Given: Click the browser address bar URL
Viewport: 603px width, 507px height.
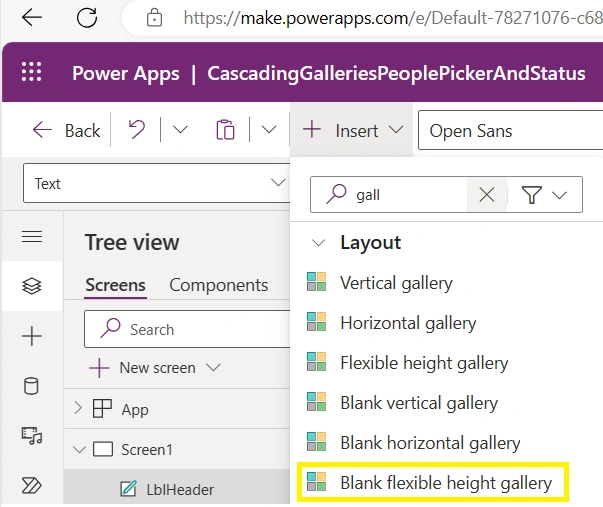Looking at the screenshot, I should coord(392,18).
